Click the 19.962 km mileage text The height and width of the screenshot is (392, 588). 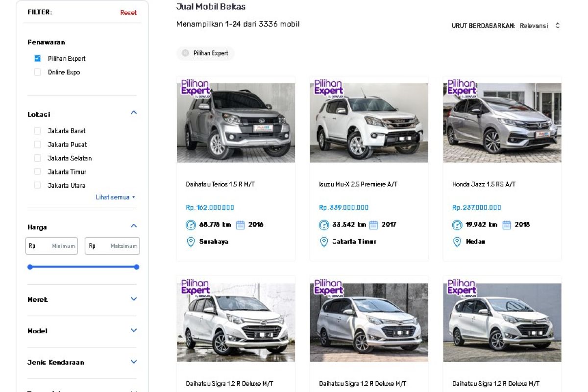[481, 225]
